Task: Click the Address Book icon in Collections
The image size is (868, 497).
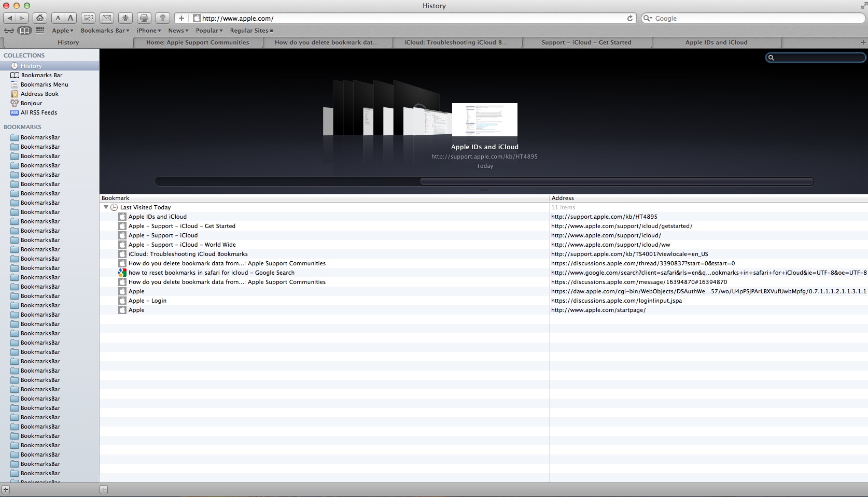Action: pyautogui.click(x=15, y=94)
